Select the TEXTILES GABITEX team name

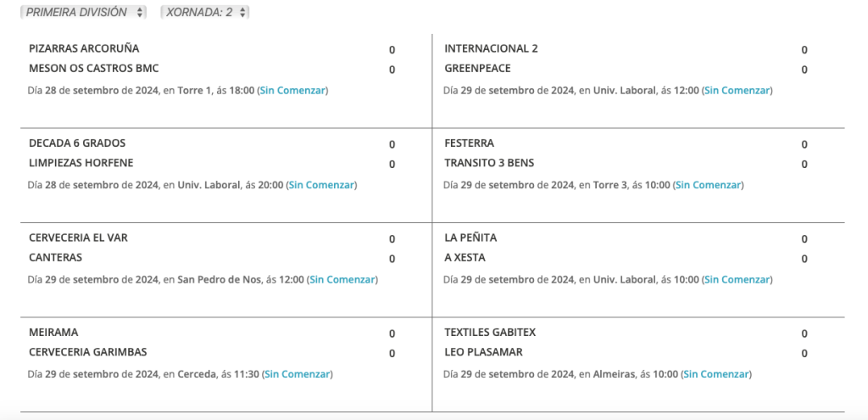[490, 333]
